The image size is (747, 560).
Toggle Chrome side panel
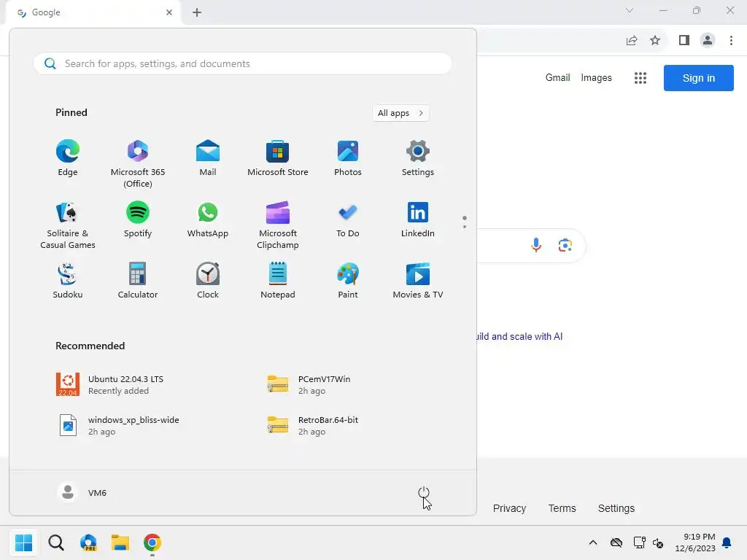(684, 41)
